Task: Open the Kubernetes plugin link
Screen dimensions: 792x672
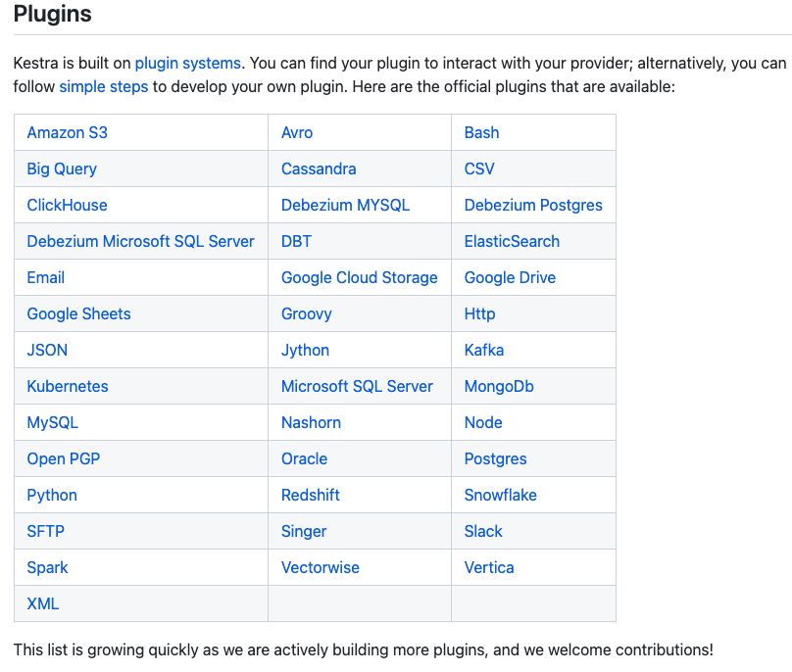Action: pos(68,387)
